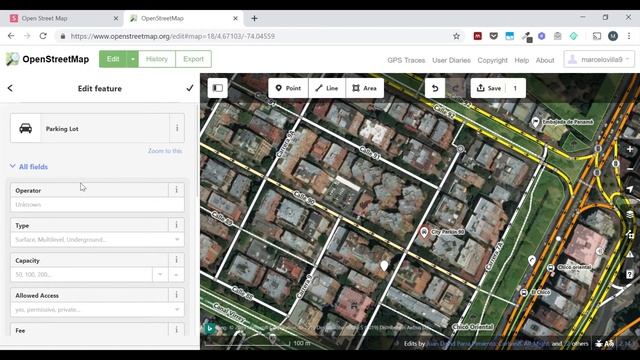Show info for Fee field

pos(176,330)
